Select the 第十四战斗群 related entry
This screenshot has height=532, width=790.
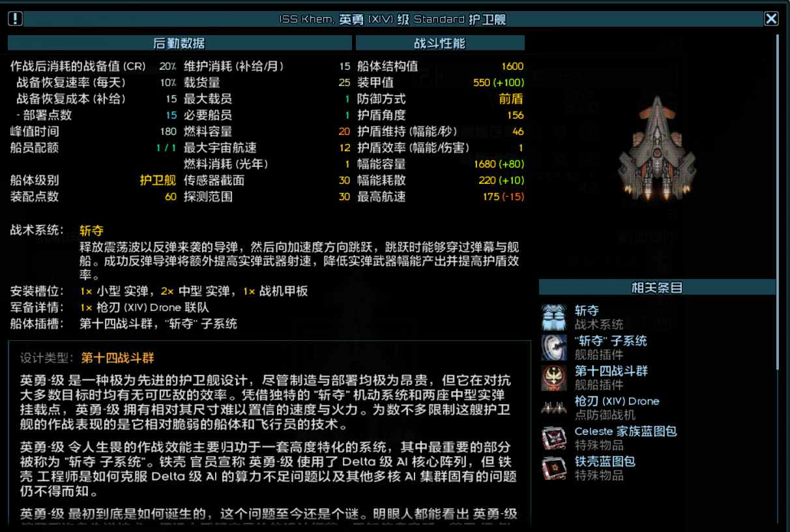611,371
